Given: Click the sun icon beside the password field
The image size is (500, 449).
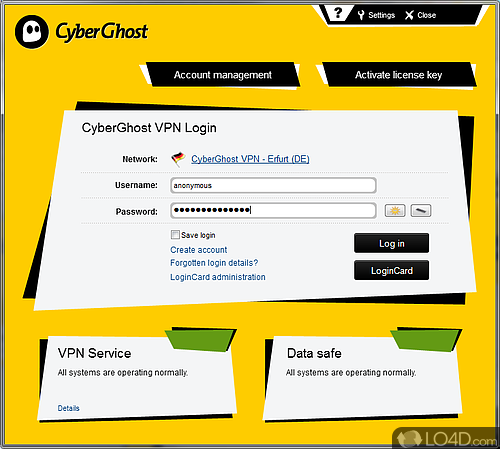Looking at the screenshot, I should click(395, 211).
